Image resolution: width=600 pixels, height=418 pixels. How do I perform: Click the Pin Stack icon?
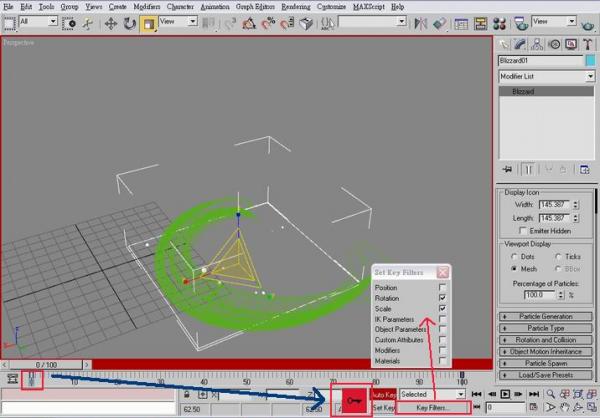[x=508, y=170]
